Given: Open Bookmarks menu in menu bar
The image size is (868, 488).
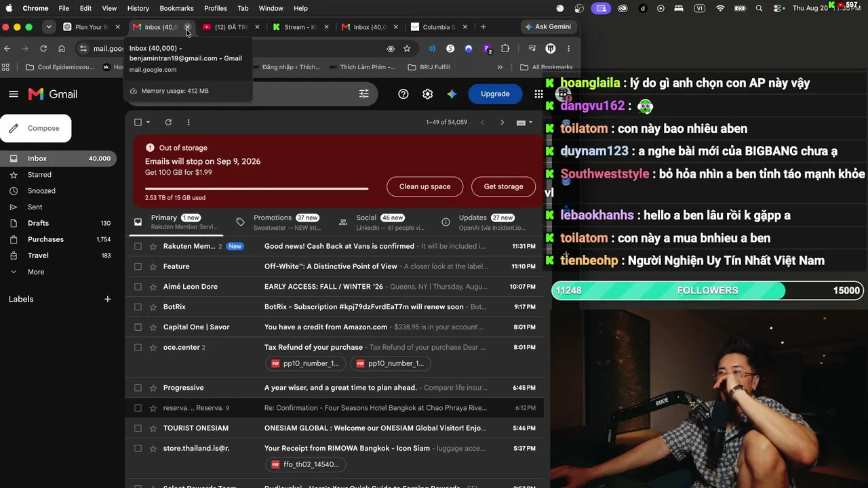Looking at the screenshot, I should (176, 8).
